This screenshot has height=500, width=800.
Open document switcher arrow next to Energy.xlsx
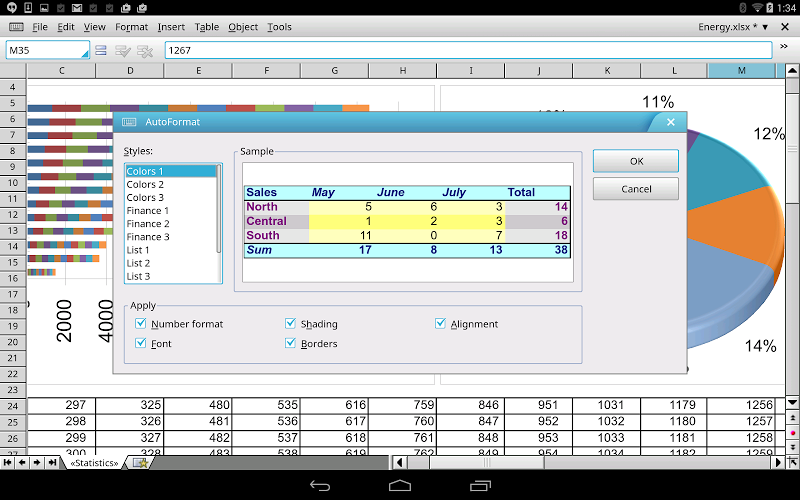click(765, 28)
